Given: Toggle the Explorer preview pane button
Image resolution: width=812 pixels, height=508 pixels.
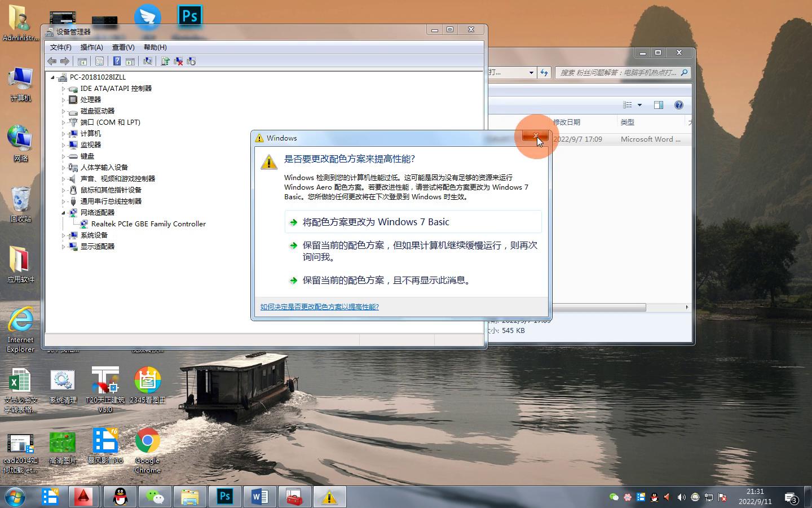Looking at the screenshot, I should 658,105.
